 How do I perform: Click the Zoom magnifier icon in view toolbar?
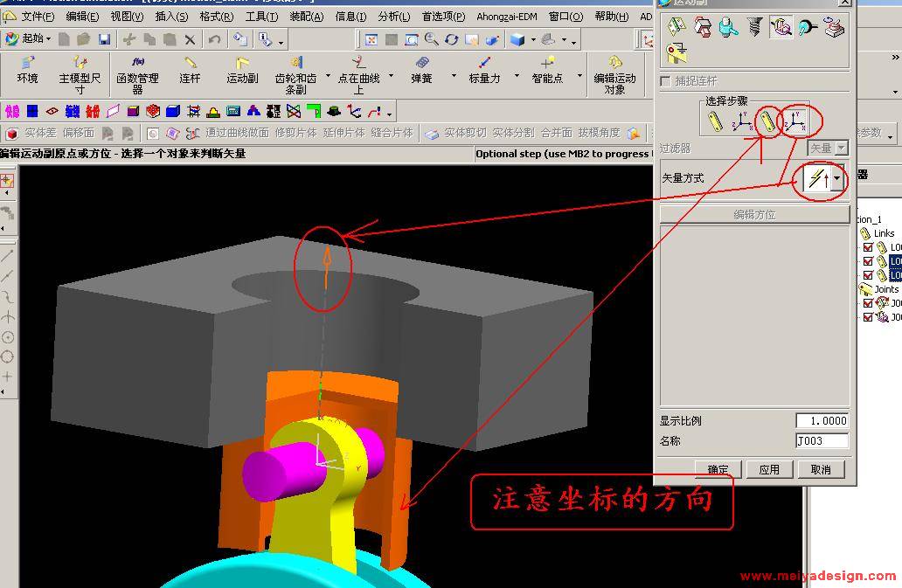(x=431, y=39)
